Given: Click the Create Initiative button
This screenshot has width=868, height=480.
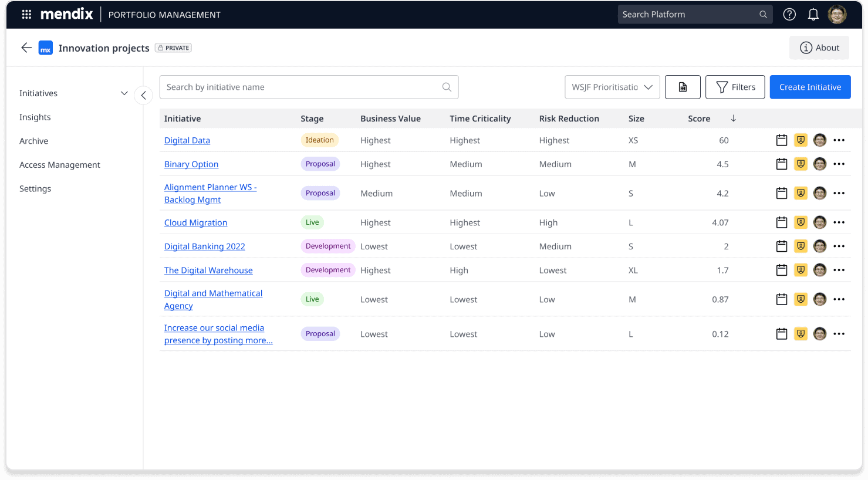Looking at the screenshot, I should click(810, 87).
